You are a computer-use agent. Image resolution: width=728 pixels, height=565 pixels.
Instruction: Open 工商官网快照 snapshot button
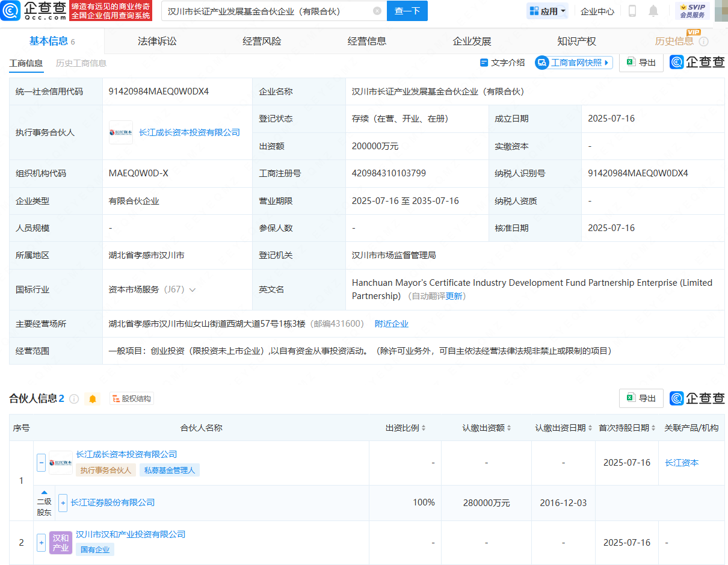574,63
